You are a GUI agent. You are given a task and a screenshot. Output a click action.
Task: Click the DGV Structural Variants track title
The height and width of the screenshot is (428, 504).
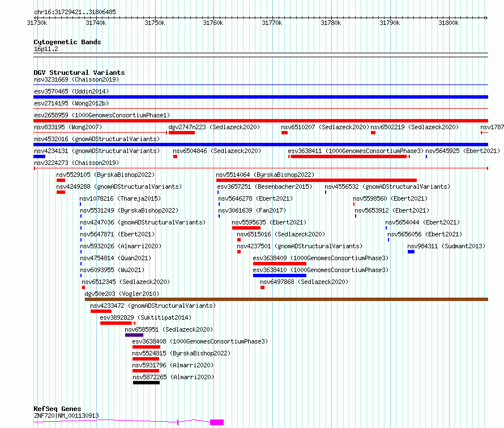[79, 73]
